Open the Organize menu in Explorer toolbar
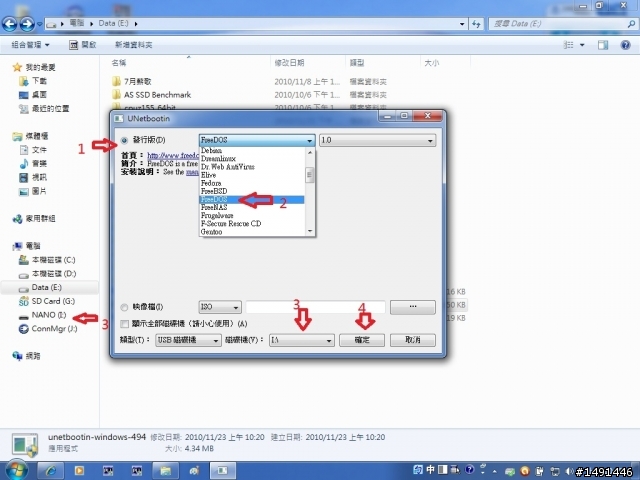Screen dimensions: 640x480 pos(30,44)
